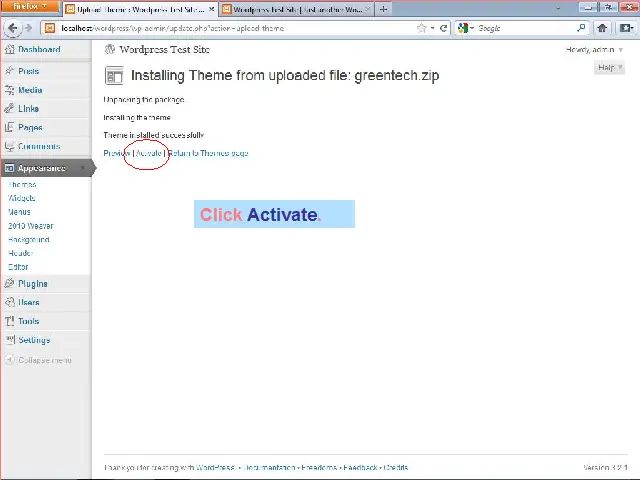Click the Posts pushpin icon
The image size is (640, 480).
point(9,71)
